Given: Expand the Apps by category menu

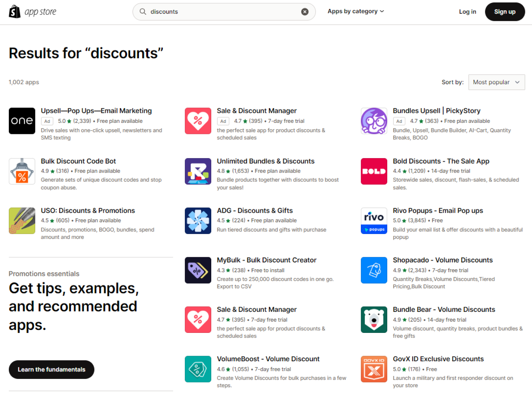Looking at the screenshot, I should (x=356, y=11).
